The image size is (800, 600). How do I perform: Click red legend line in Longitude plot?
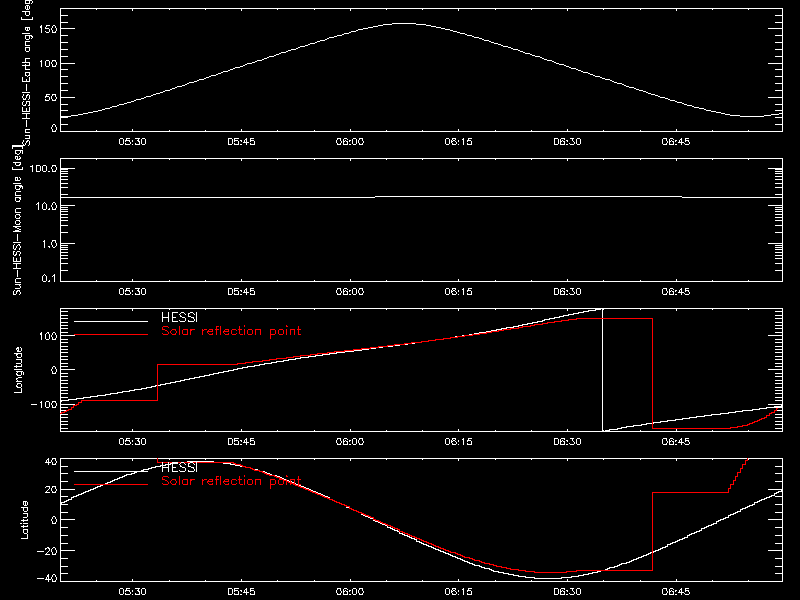[111, 335]
